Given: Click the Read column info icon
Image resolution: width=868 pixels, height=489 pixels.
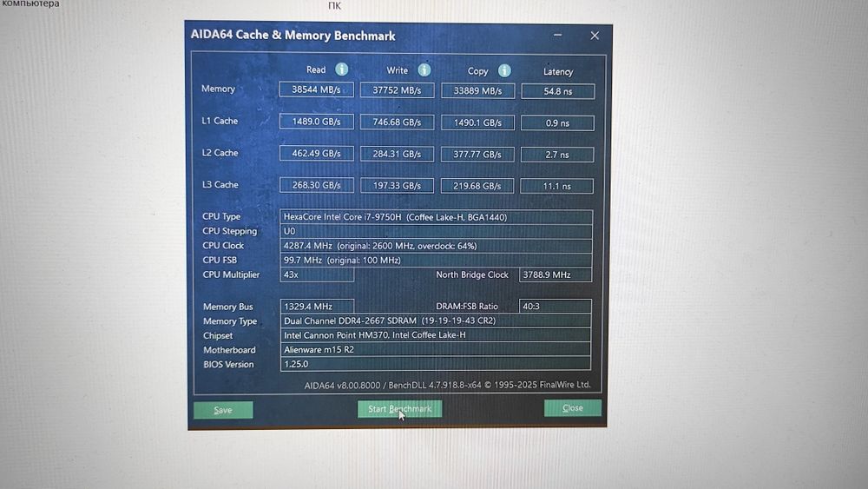Looking at the screenshot, I should pyautogui.click(x=341, y=69).
